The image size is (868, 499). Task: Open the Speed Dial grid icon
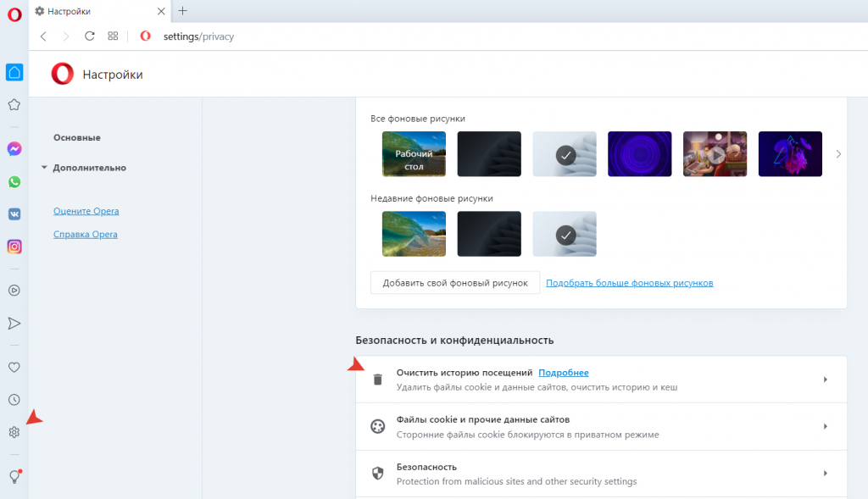tap(113, 36)
